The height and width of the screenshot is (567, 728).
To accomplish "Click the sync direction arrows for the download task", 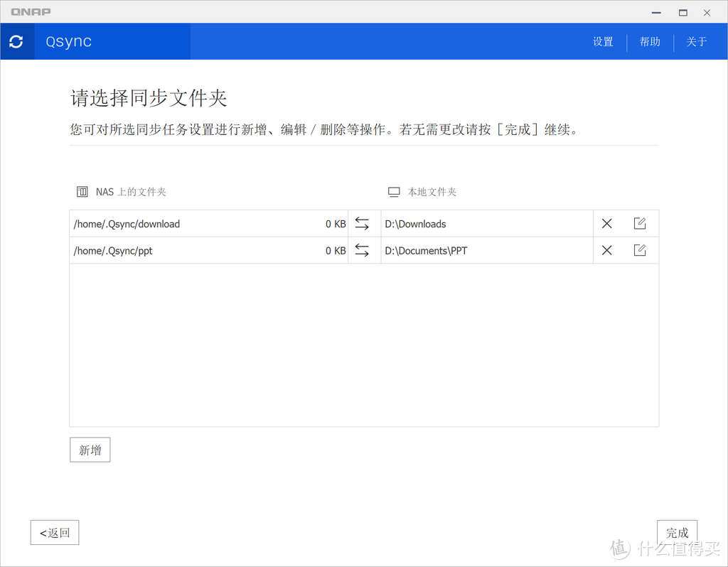I will pyautogui.click(x=364, y=223).
